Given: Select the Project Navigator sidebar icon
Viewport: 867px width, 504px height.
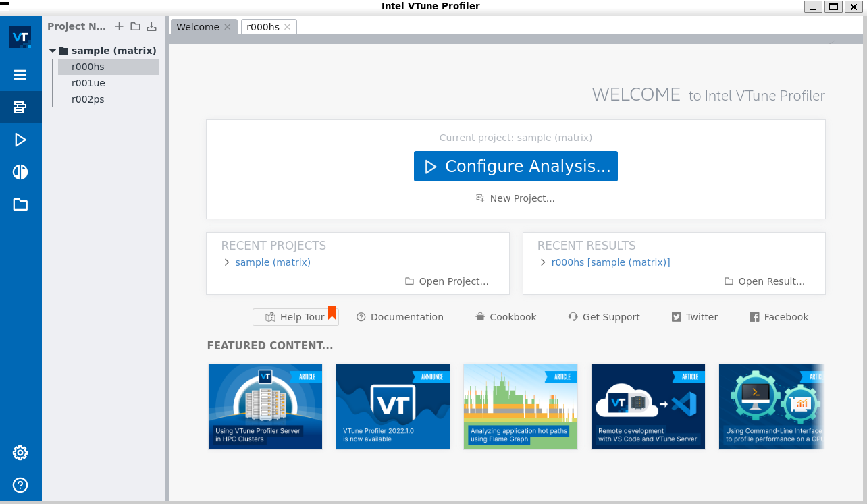Looking at the screenshot, I should [20, 107].
